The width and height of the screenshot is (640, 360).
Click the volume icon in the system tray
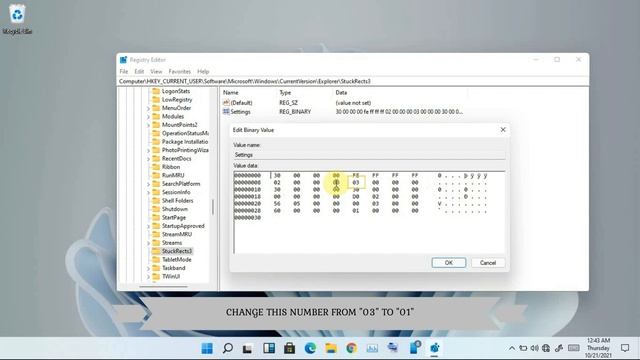point(534,348)
